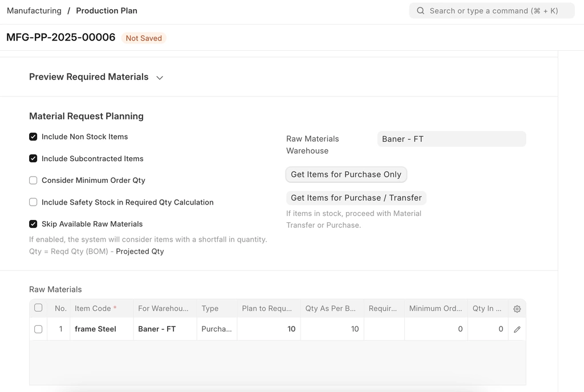Open the Raw Materials Warehouse field
The width and height of the screenshot is (584, 392).
click(451, 139)
